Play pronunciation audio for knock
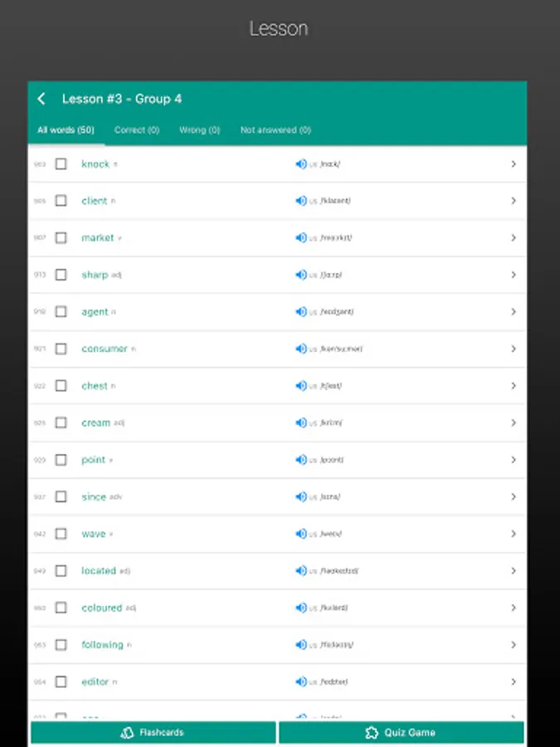The height and width of the screenshot is (747, 560). point(301,164)
